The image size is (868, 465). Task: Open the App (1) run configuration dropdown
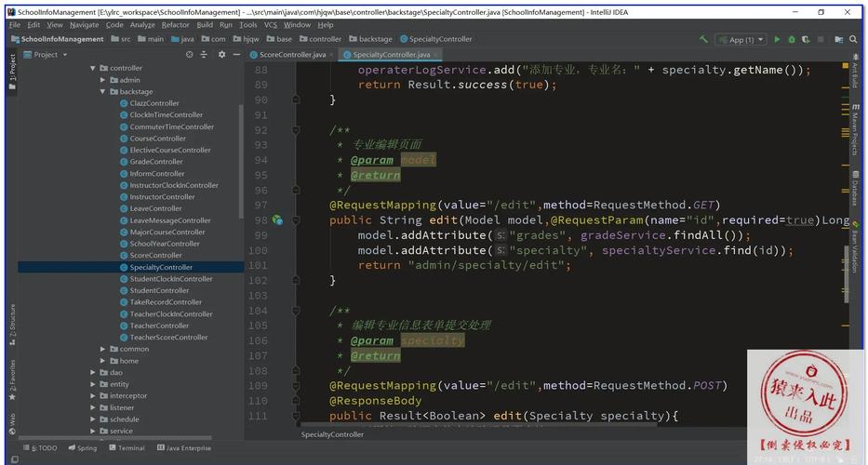click(741, 39)
